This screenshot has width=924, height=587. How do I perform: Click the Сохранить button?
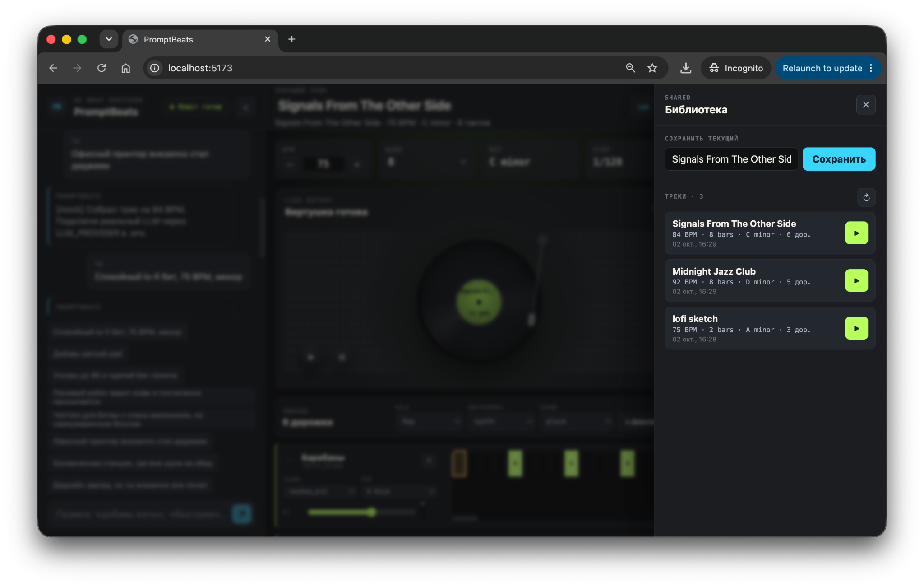(839, 159)
